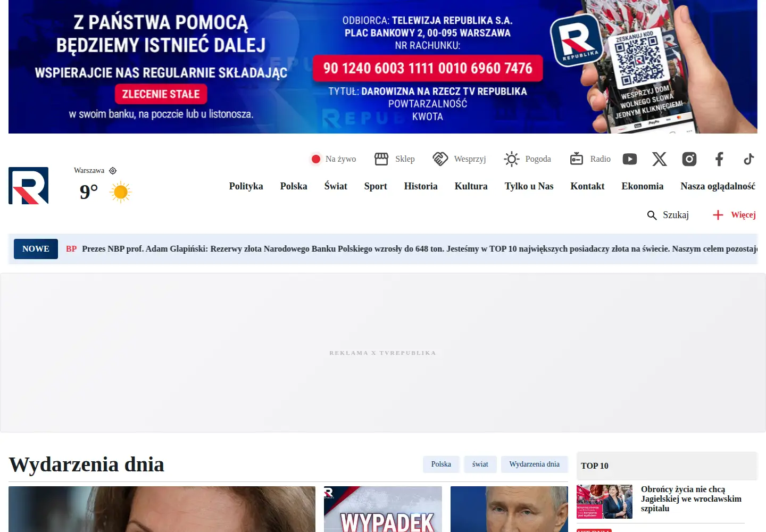
Task: Click the ZLECENIE STAŁE banner button
Action: (x=161, y=94)
